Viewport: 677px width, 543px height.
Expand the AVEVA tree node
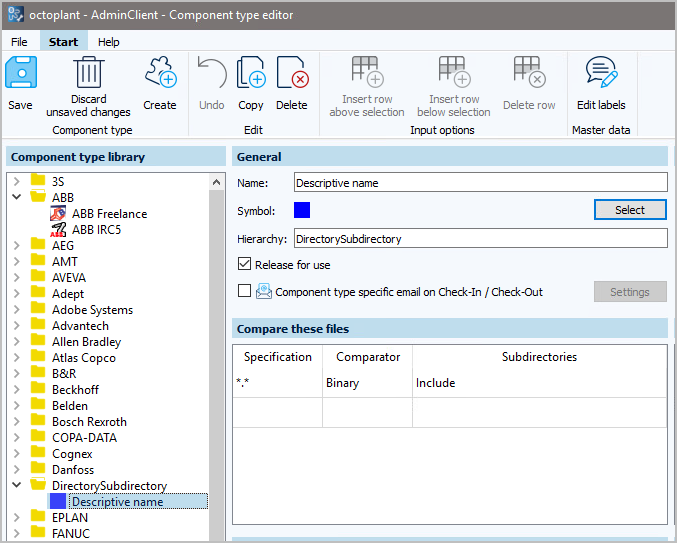click(x=16, y=277)
